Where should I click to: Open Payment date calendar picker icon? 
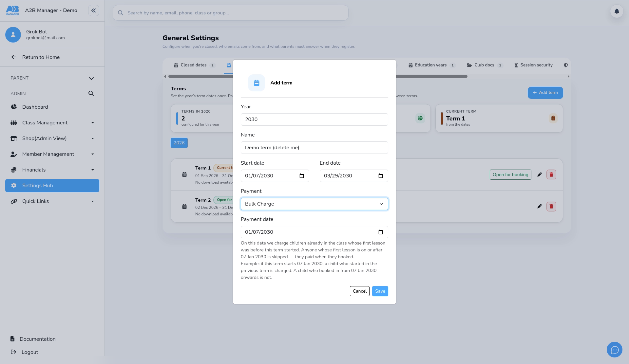[381, 232]
